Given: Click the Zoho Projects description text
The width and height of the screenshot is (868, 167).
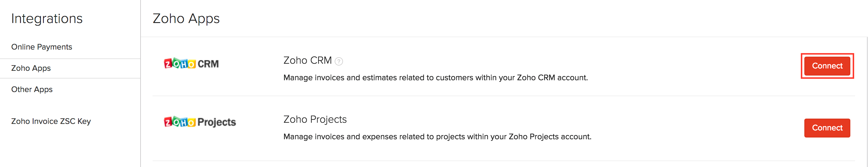Looking at the screenshot, I should click(x=437, y=137).
